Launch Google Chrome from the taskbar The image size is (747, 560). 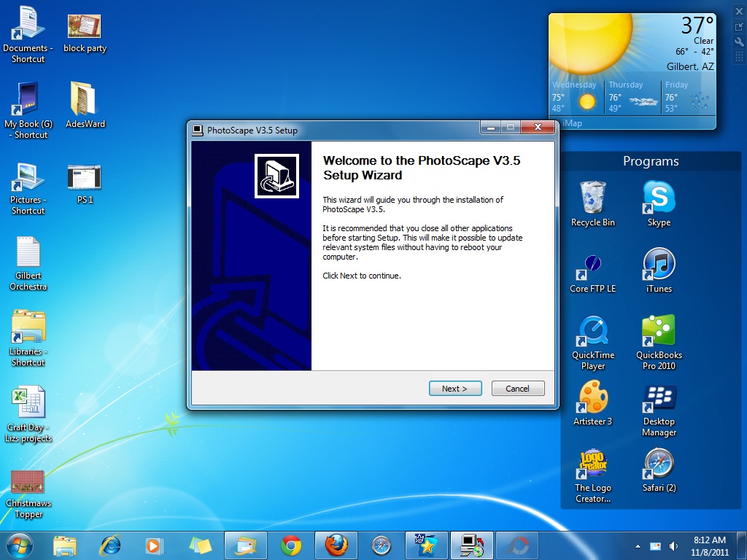(x=290, y=545)
